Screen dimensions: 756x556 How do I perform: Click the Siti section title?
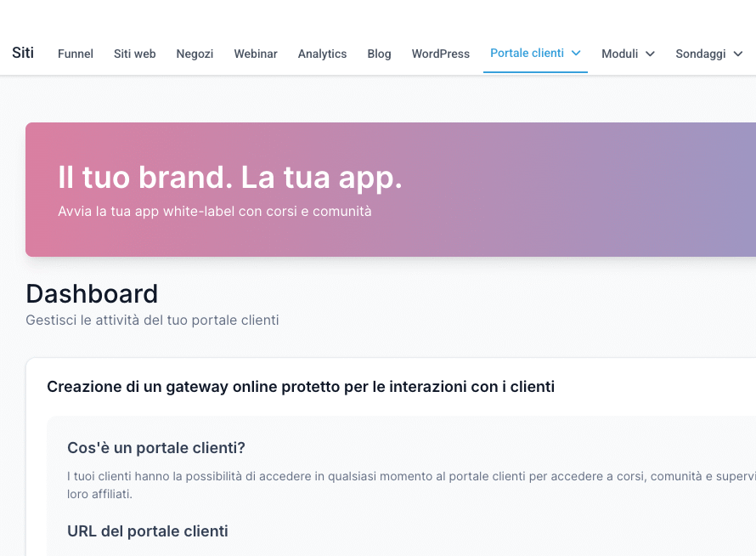(23, 53)
